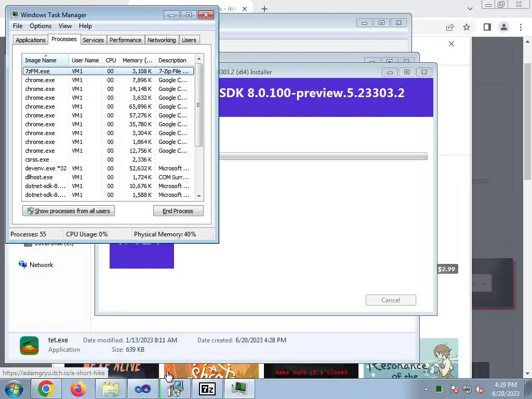The image size is (532, 399).
Task: Select dotnet-sdk process using 10,676 K
Action: coord(108,186)
